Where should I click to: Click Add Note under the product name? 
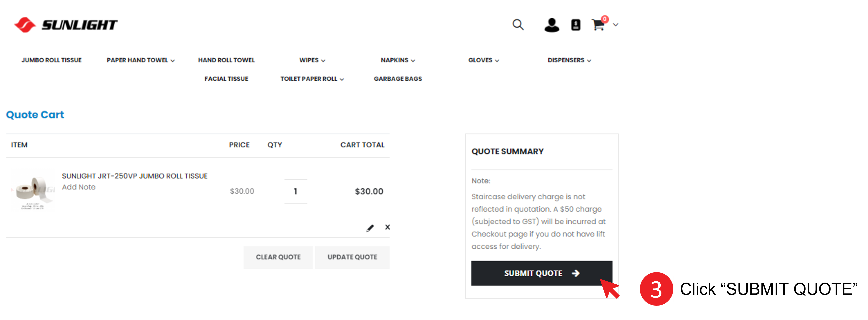coord(79,187)
